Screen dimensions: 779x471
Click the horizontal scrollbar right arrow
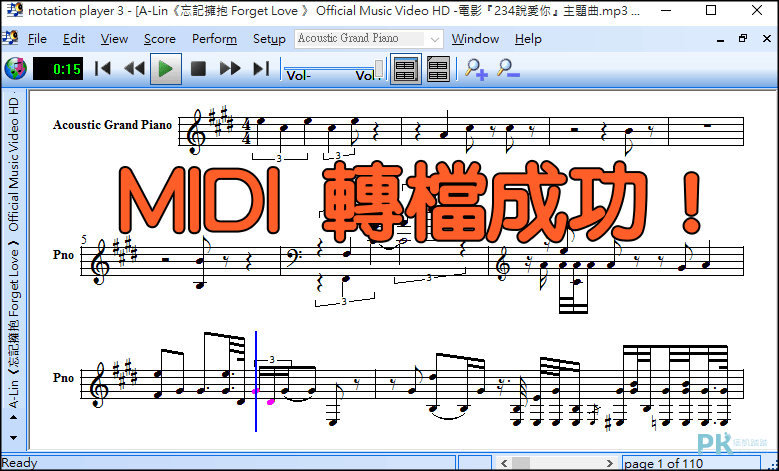[610, 463]
